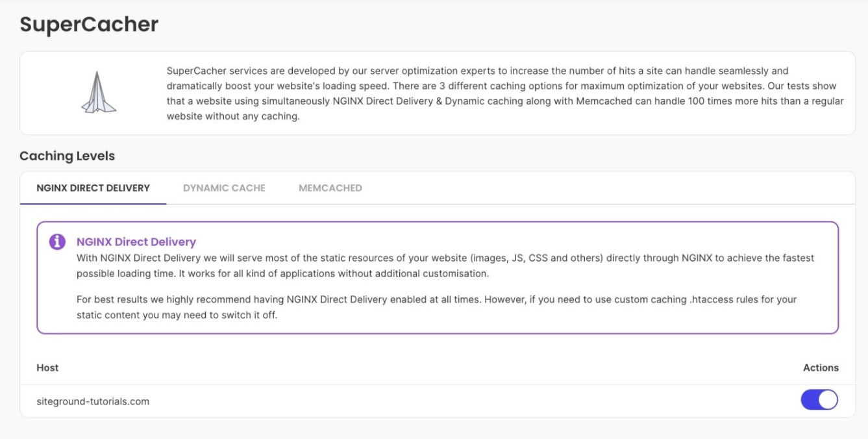This screenshot has width=868, height=439.
Task: Click the SuperCacher page title
Action: click(x=89, y=25)
